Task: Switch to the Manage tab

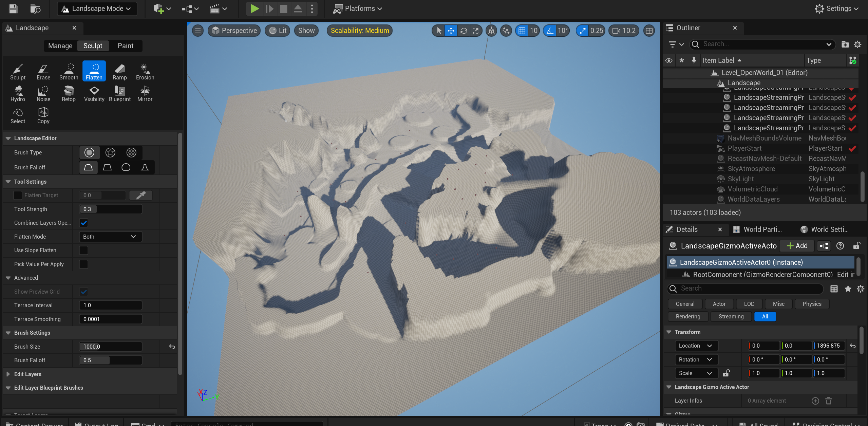Action: click(60, 46)
